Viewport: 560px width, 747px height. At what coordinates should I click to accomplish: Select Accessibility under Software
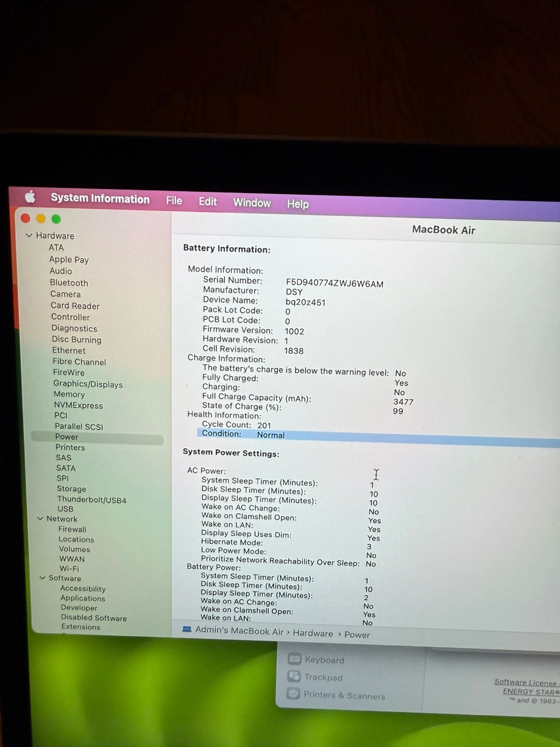click(x=83, y=589)
